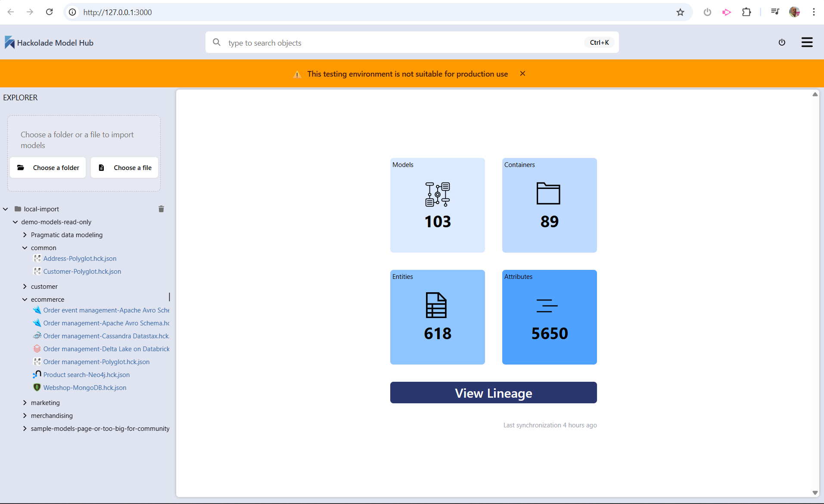Viewport: 824px width, 504px height.
Task: Expand the marketing folder
Action: click(25, 403)
